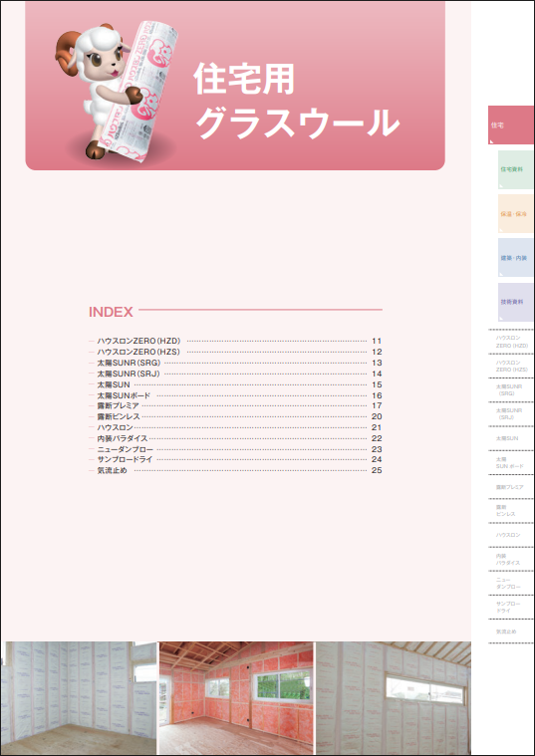Click index entry 内装パラダイス

click(x=235, y=438)
